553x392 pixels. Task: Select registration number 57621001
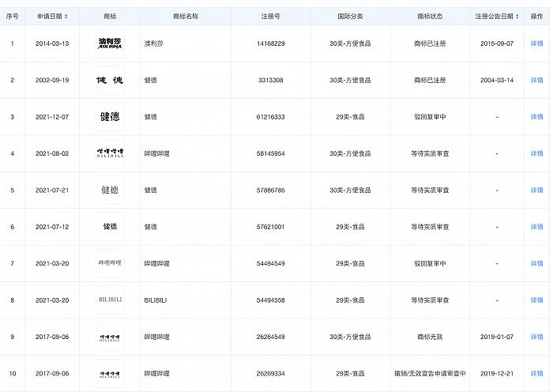(270, 227)
